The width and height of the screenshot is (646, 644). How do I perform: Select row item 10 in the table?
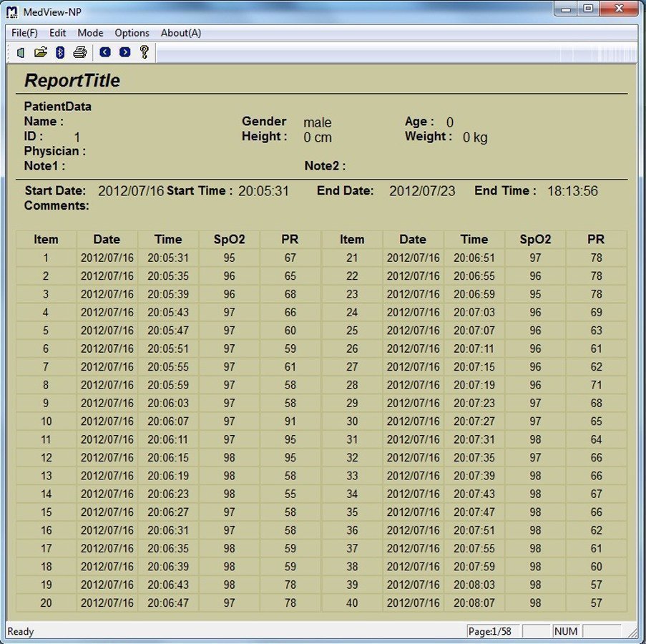click(x=46, y=421)
